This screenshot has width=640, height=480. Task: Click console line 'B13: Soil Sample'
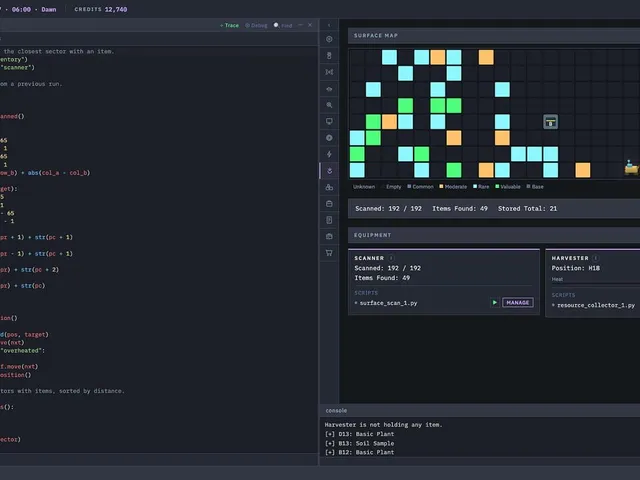point(360,443)
